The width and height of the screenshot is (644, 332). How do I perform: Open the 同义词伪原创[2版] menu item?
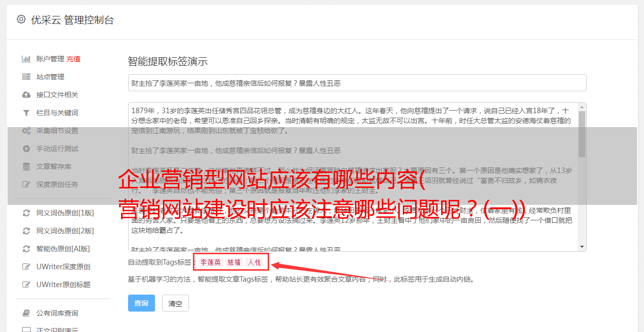65,231
